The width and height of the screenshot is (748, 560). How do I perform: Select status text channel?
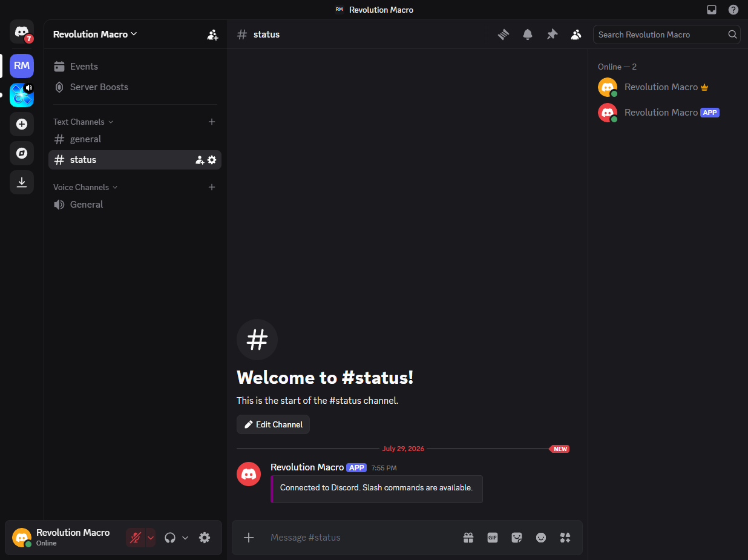135,160
